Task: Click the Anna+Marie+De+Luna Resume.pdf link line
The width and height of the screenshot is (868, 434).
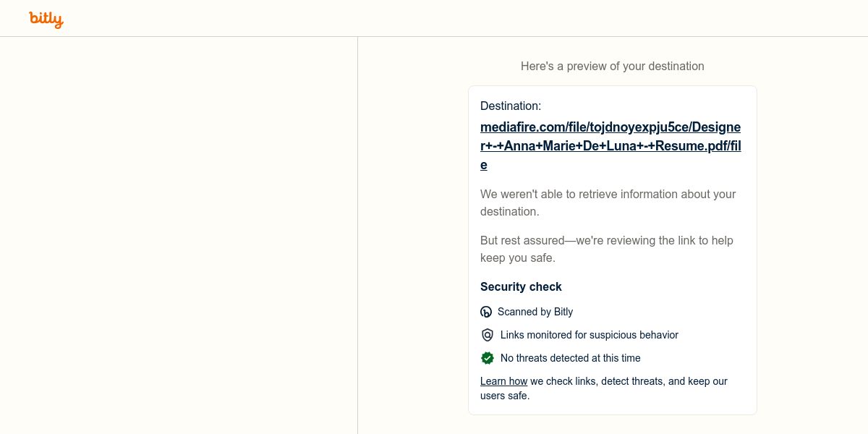Action: 610,146
